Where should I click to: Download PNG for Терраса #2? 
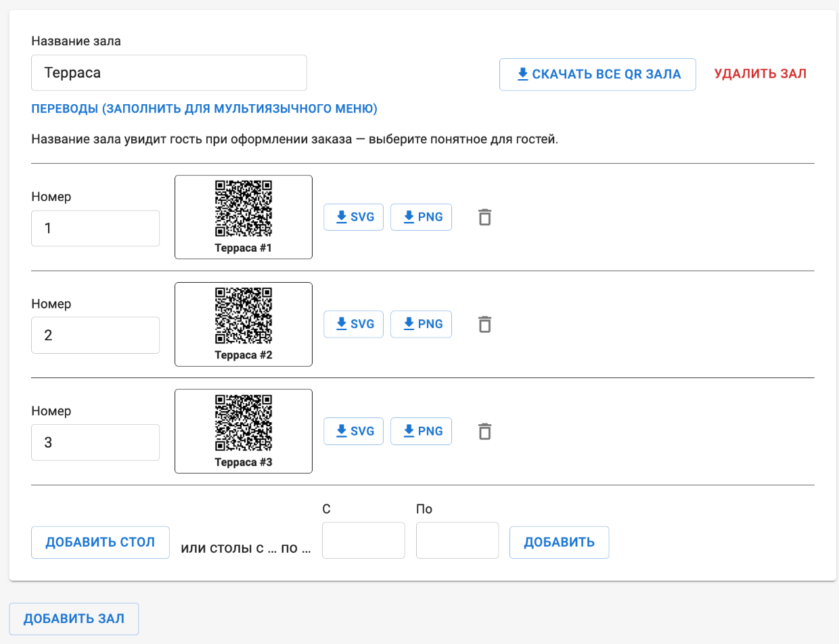click(x=422, y=324)
